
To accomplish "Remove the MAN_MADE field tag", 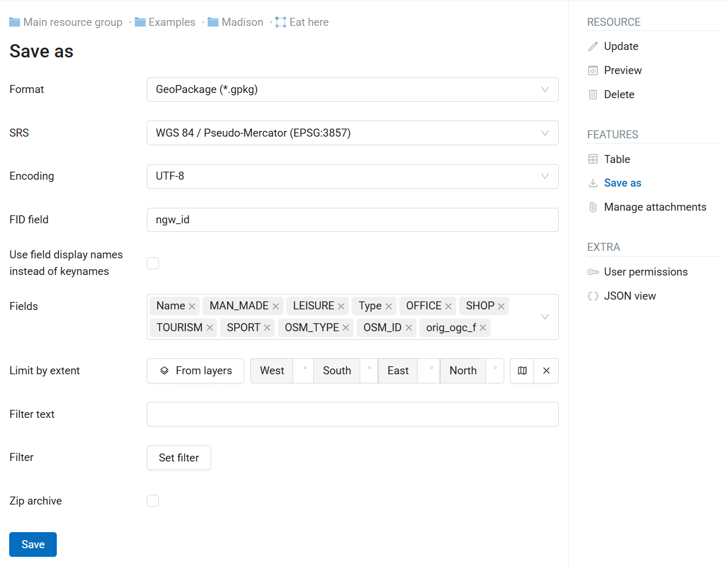I will (x=276, y=307).
